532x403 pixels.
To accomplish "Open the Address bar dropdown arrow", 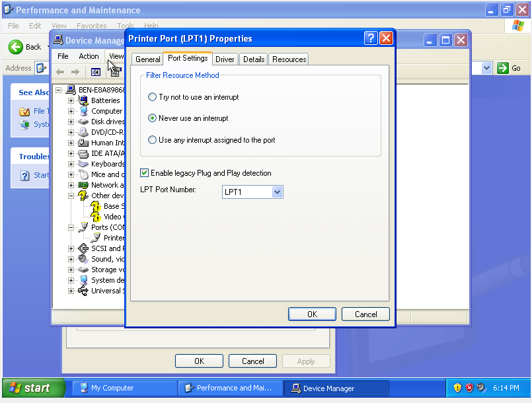I will (x=487, y=68).
